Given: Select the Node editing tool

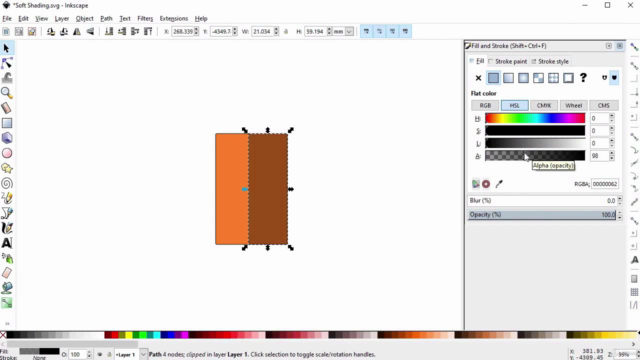Looking at the screenshot, I should 7,63.
